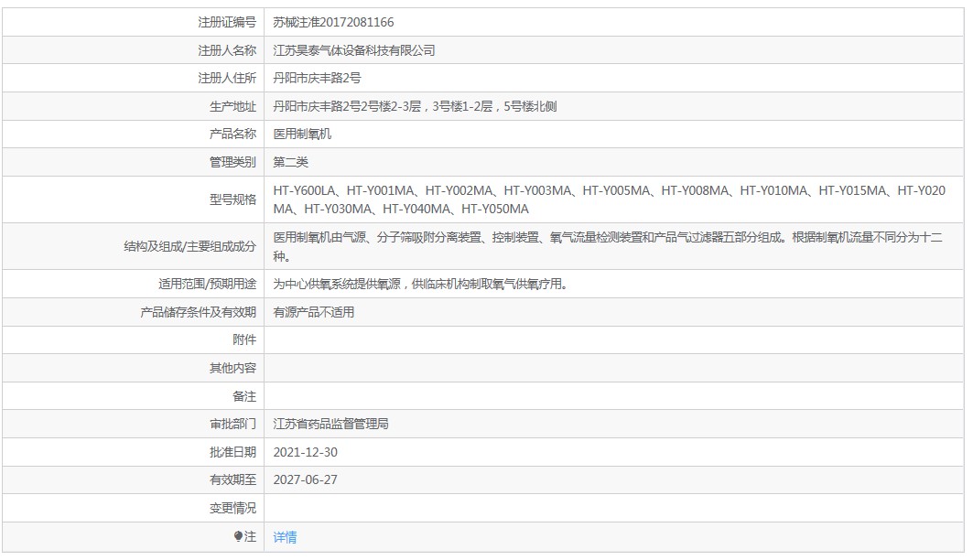Select the 其他内容 label

(x=232, y=368)
